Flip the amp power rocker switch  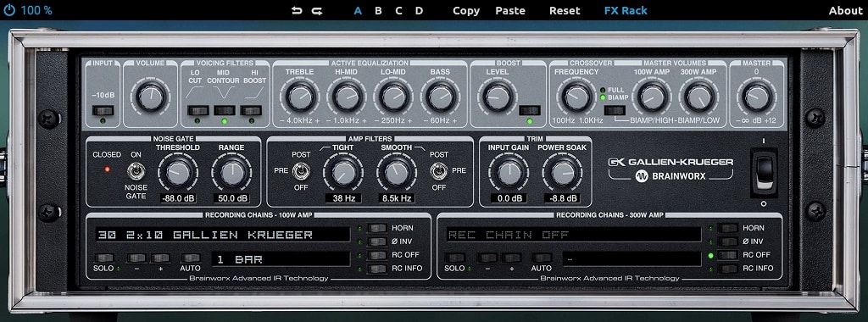(764, 172)
